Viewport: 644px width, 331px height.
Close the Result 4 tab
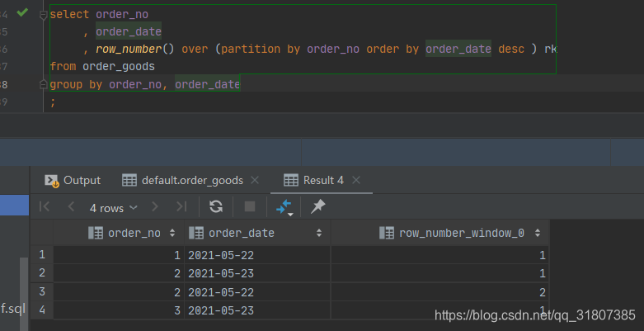pyautogui.click(x=356, y=180)
